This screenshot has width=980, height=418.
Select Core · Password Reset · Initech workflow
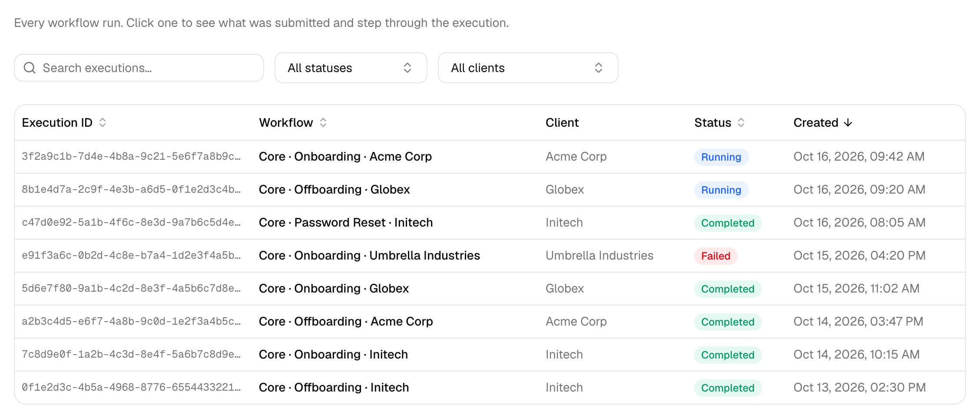click(x=346, y=222)
